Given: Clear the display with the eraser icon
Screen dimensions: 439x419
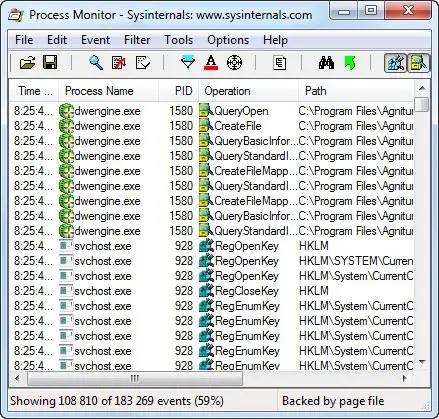Looking at the screenshot, I should point(119,63).
